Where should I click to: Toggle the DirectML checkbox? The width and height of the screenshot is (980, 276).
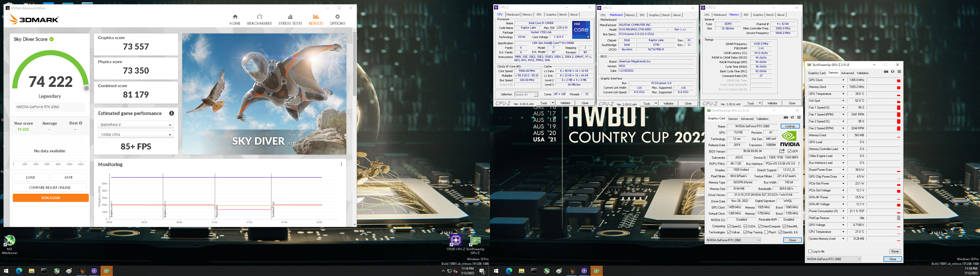tap(785, 226)
